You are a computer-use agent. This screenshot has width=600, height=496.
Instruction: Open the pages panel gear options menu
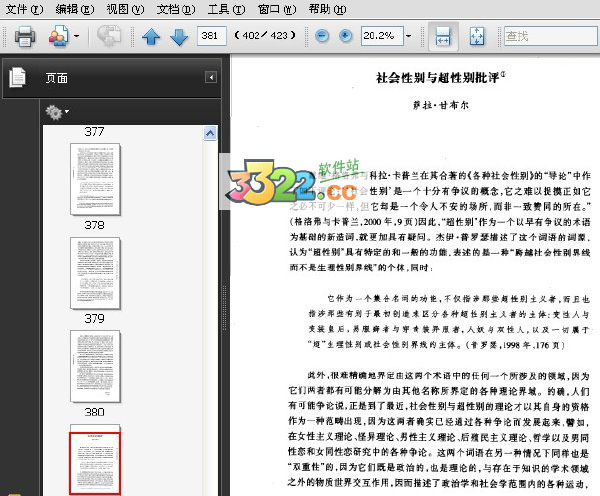coord(56,112)
